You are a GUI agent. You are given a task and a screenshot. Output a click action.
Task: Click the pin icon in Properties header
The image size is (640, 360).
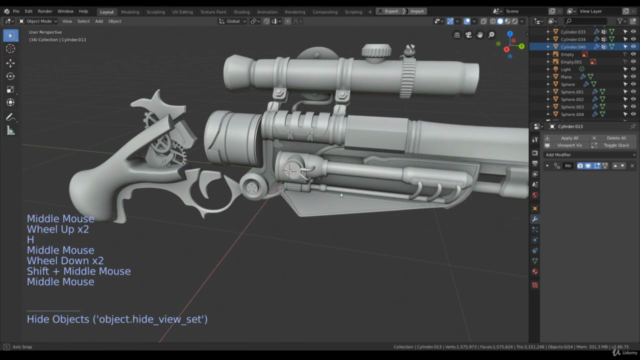633,127
